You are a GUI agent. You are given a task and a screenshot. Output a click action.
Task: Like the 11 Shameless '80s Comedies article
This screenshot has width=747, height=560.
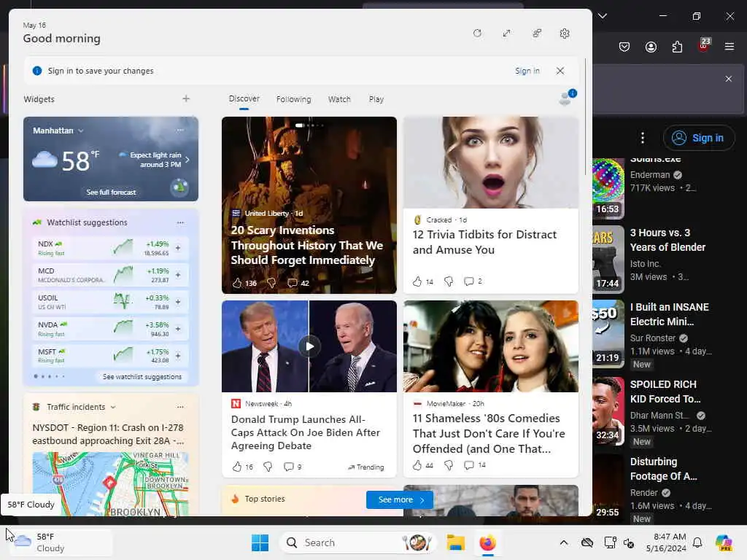coord(417,464)
